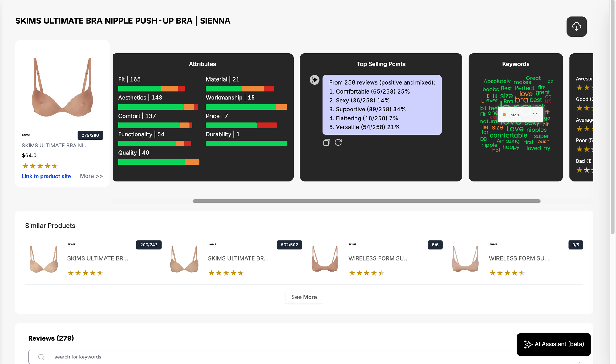This screenshot has width=616, height=364.
Task: Regenerate the Top Selling Points summary
Action: [338, 142]
